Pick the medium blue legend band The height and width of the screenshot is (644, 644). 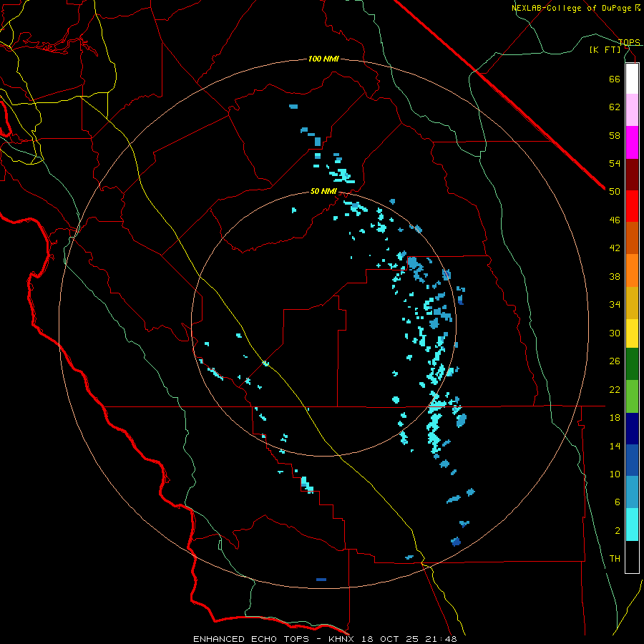point(632,460)
